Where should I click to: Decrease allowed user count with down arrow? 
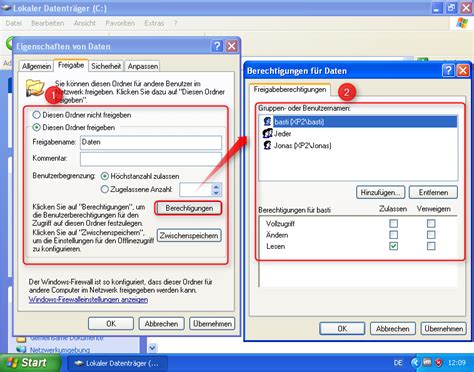(216, 193)
